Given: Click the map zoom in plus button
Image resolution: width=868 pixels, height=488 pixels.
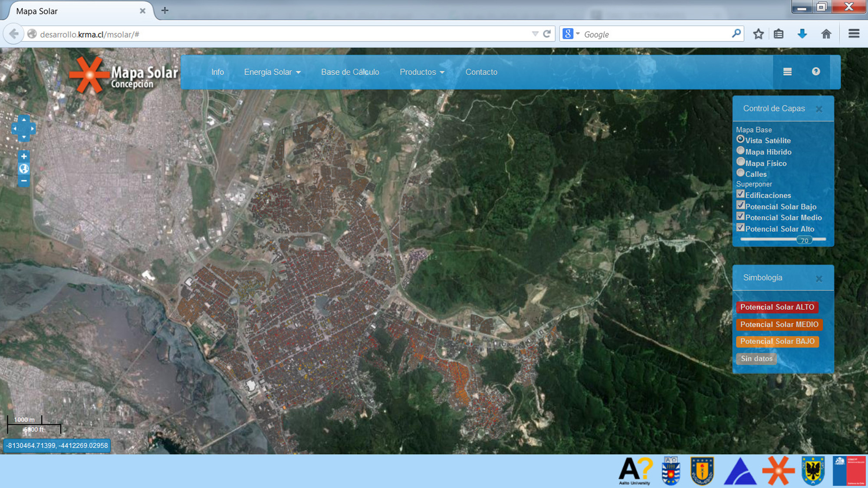Looking at the screenshot, I should click(x=24, y=157).
